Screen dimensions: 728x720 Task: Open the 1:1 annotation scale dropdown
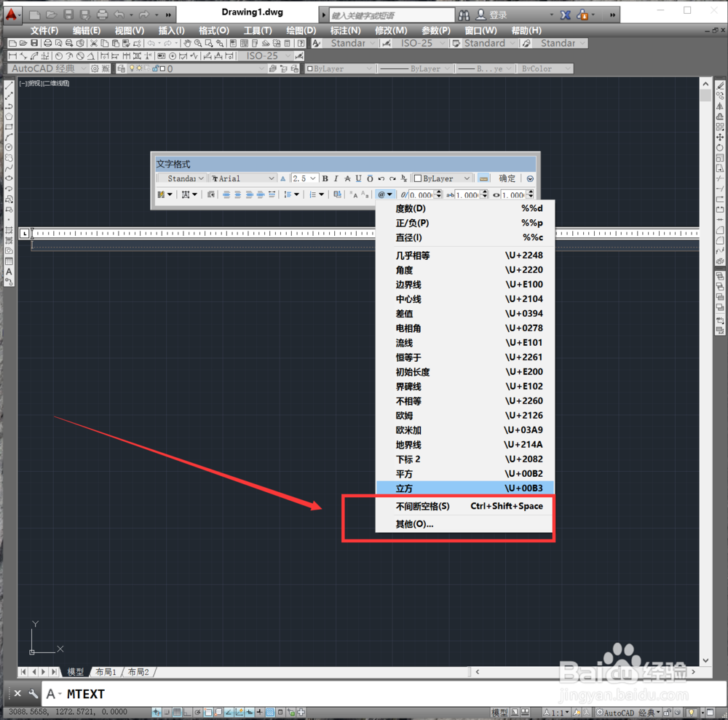(556, 712)
